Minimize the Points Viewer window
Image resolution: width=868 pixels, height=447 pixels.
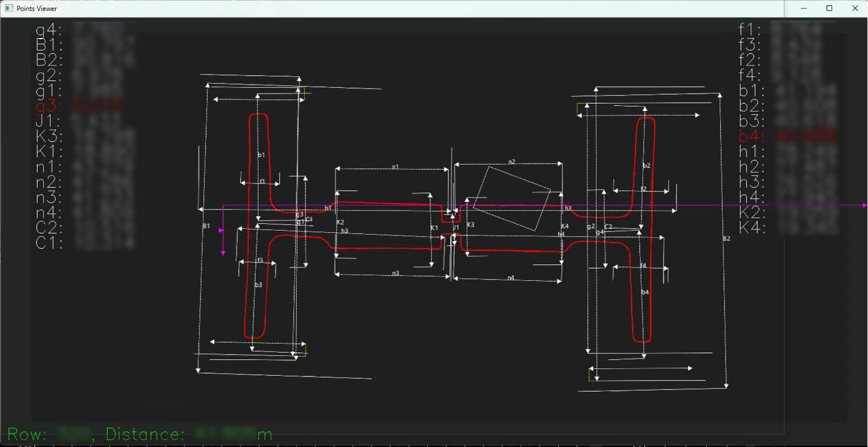[x=804, y=9]
